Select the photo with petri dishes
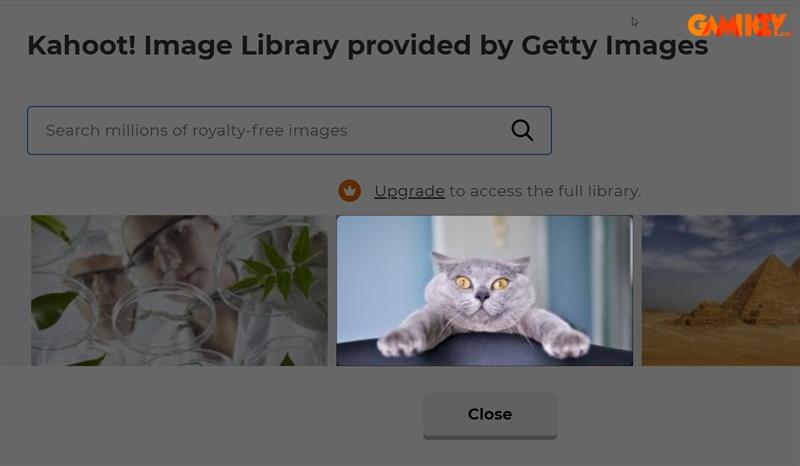This screenshot has width=800, height=466. (179, 290)
